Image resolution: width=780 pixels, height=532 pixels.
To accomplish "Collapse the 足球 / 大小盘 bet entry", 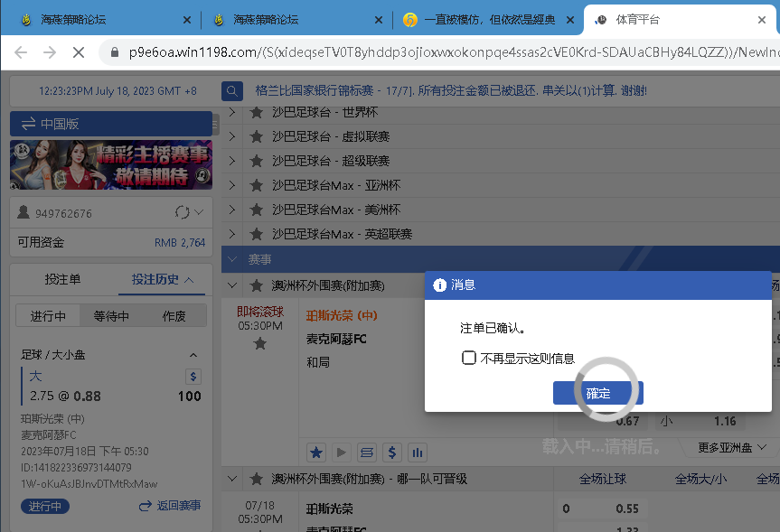I will 193,355.
